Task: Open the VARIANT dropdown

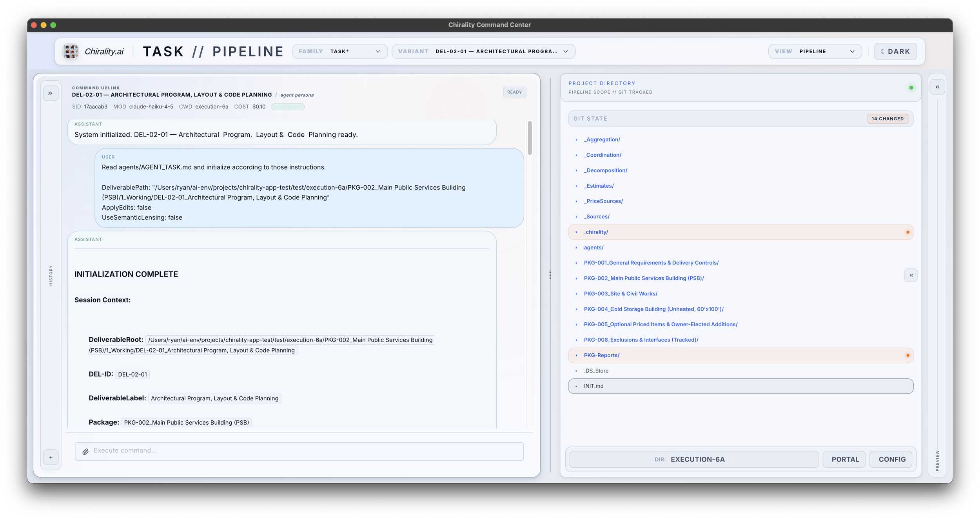Action: click(483, 51)
